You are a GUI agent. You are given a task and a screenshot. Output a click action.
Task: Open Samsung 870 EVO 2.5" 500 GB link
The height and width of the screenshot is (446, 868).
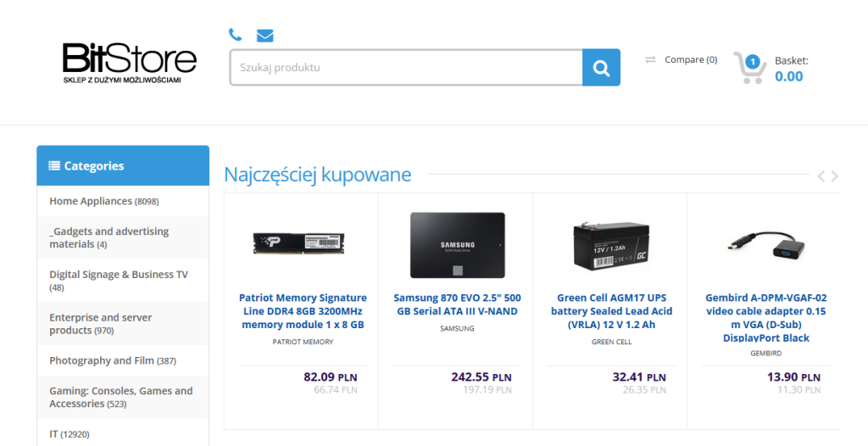pyautogui.click(x=457, y=304)
